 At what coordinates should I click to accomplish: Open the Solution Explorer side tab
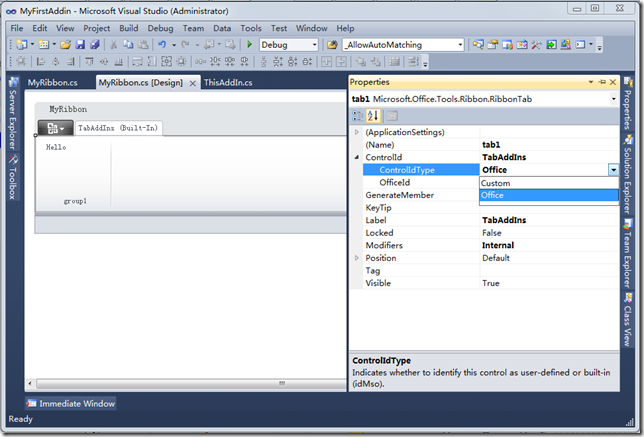coord(627,175)
